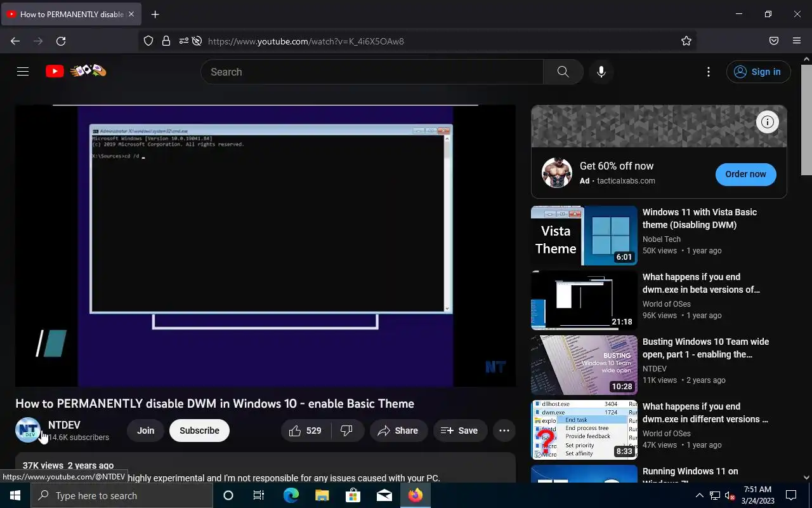
Task: Open 21:18 dwm.exe beta versions thumbnail
Action: click(x=584, y=300)
